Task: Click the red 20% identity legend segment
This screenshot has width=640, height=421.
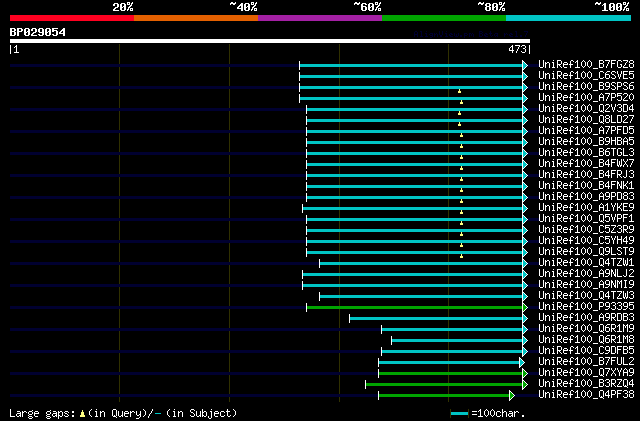Action: [x=72, y=18]
